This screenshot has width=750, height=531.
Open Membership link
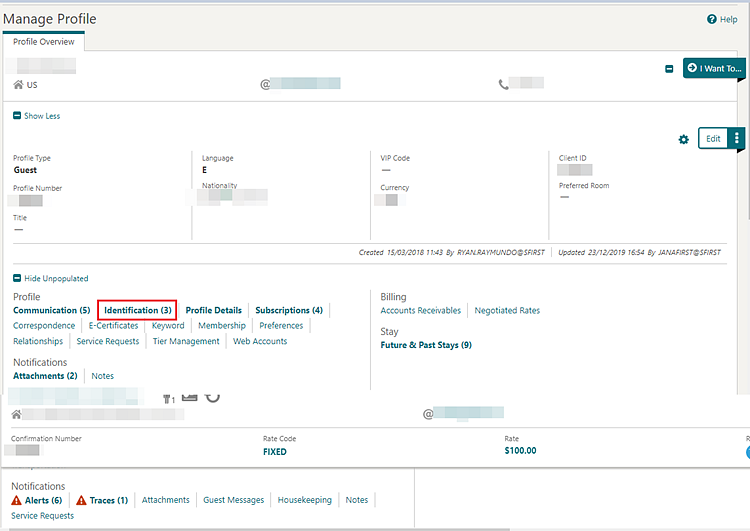222,326
